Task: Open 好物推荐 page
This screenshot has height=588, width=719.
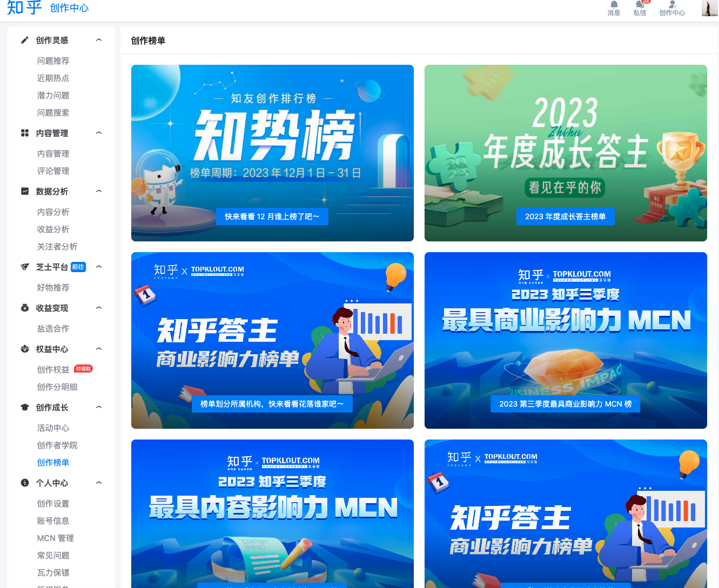Action: tap(53, 288)
